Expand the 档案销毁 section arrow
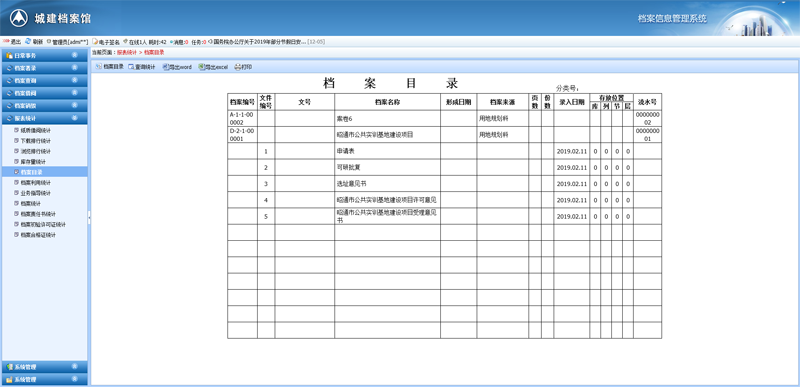 (74, 106)
